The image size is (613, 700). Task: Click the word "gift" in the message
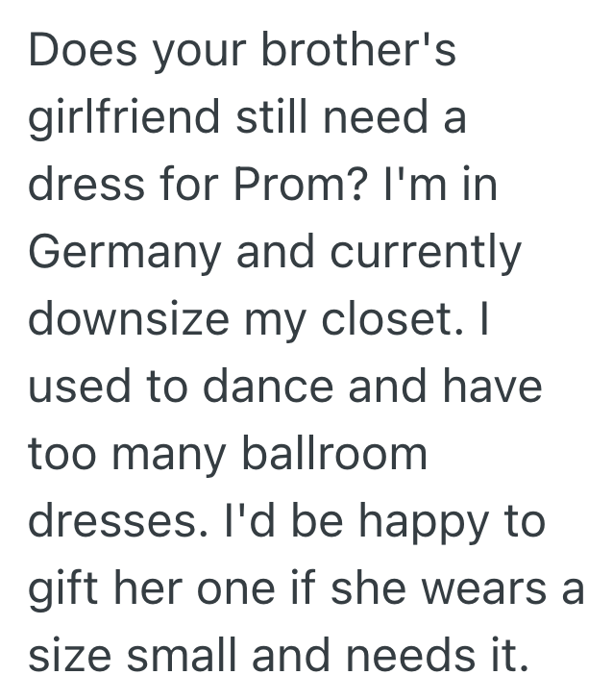(x=64, y=588)
